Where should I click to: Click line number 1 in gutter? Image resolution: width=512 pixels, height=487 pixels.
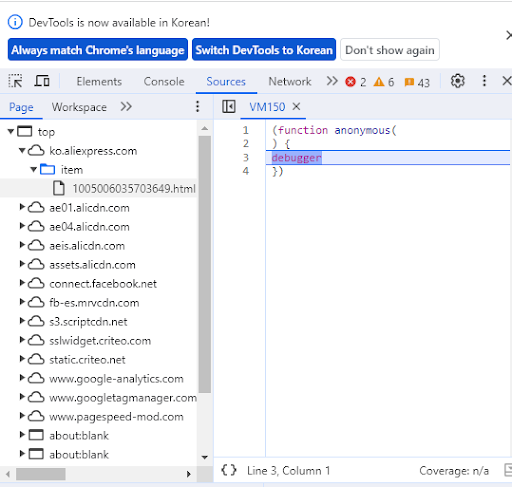point(246,130)
